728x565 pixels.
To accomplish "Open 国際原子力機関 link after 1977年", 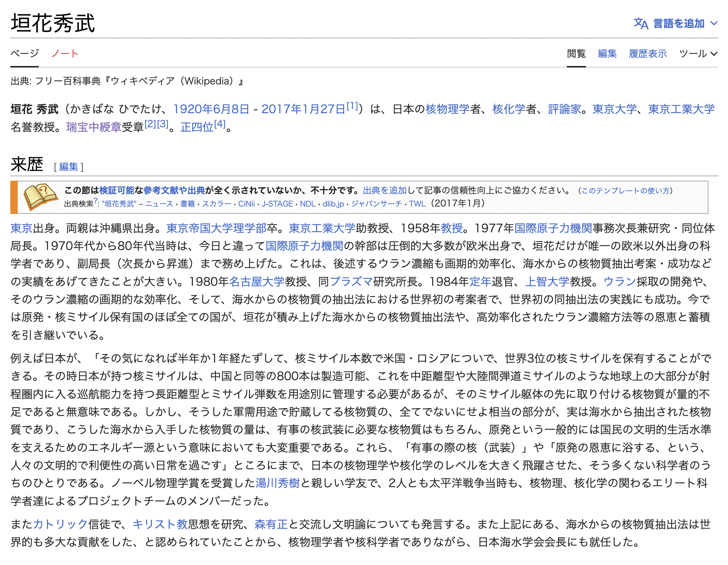I will (553, 228).
